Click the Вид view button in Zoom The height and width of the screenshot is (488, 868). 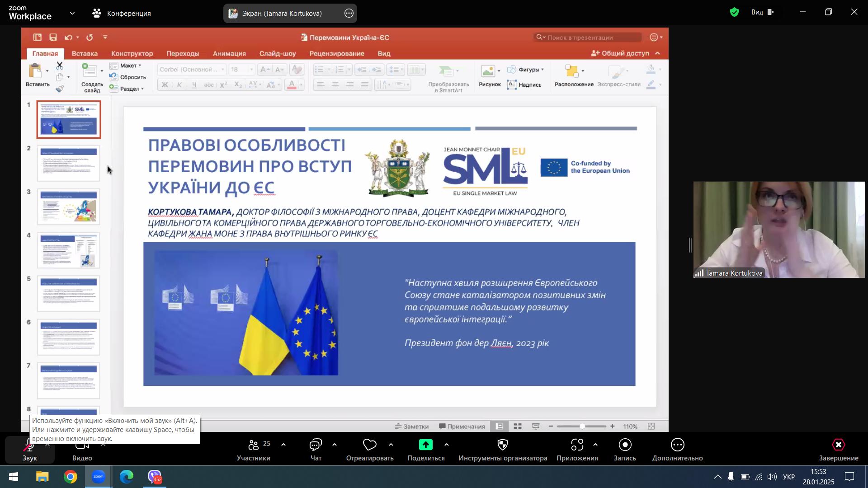click(763, 12)
